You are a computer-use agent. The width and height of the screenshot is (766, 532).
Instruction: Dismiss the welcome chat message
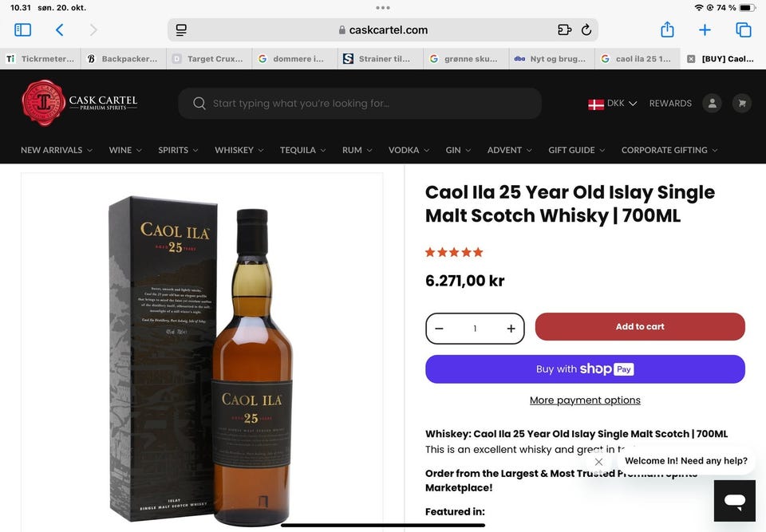598,462
